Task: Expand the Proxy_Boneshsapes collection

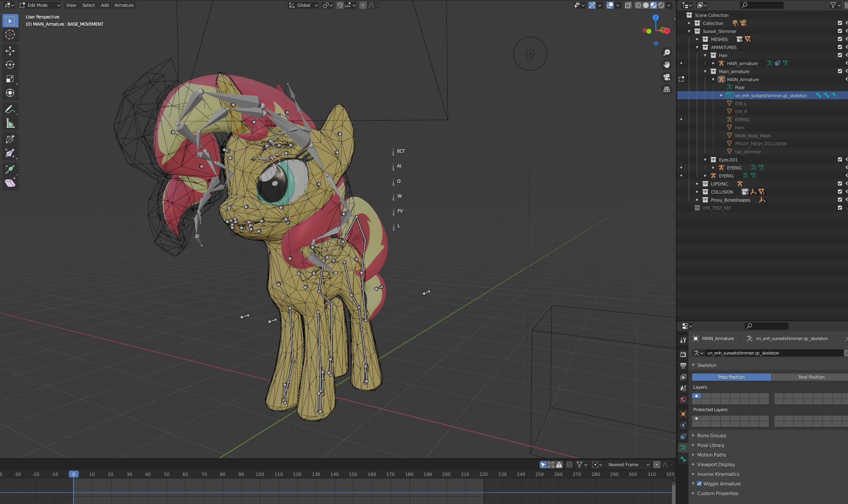Action: (697, 200)
